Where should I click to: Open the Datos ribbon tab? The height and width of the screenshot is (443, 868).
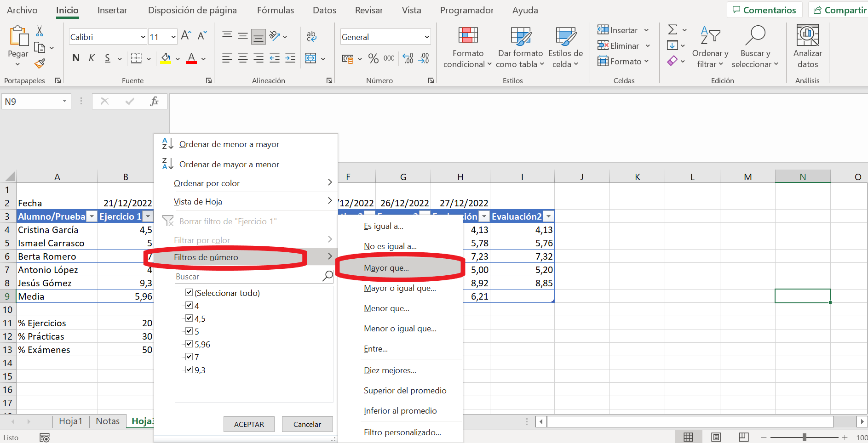tap(324, 10)
